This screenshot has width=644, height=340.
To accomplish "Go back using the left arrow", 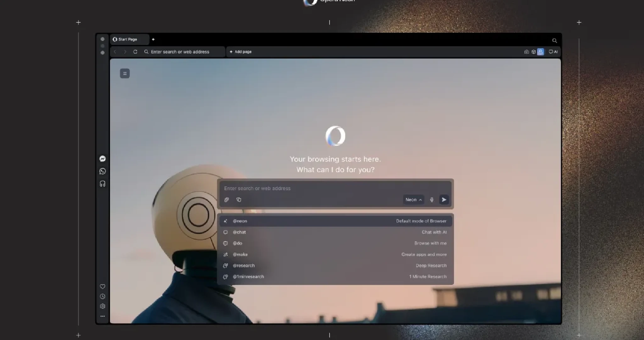I will (115, 52).
